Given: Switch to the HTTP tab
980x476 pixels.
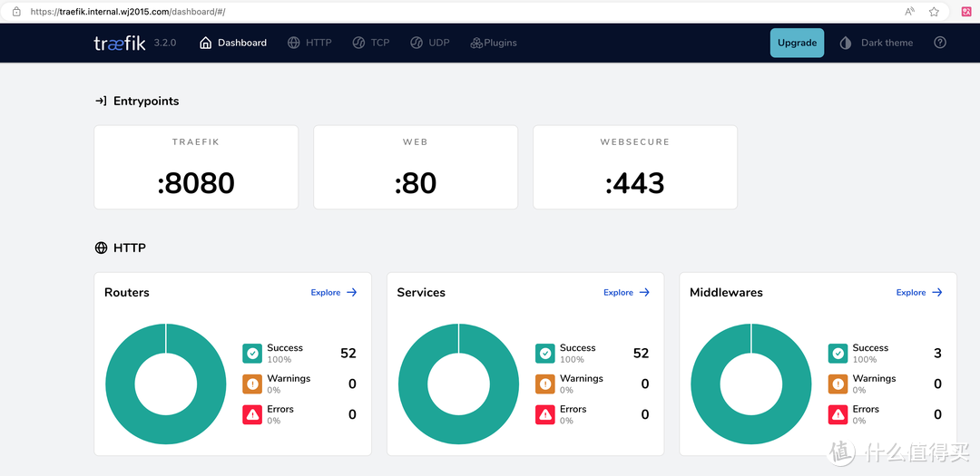Looking at the screenshot, I should [x=309, y=43].
